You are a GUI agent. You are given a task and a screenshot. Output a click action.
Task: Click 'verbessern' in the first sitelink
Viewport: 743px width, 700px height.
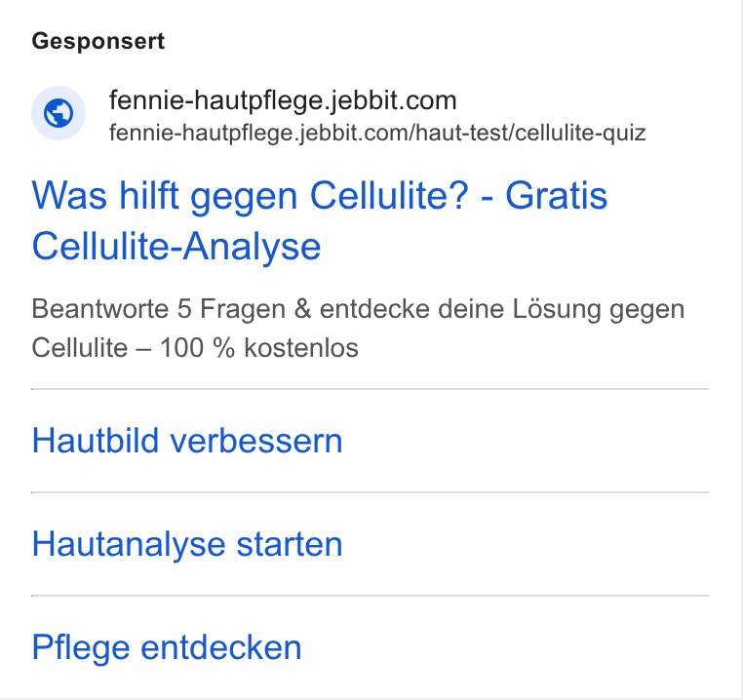255,441
